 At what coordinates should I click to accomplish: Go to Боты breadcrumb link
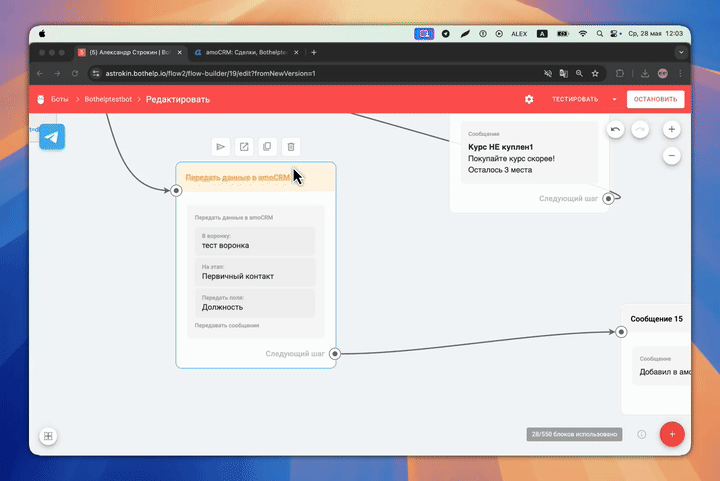60,99
